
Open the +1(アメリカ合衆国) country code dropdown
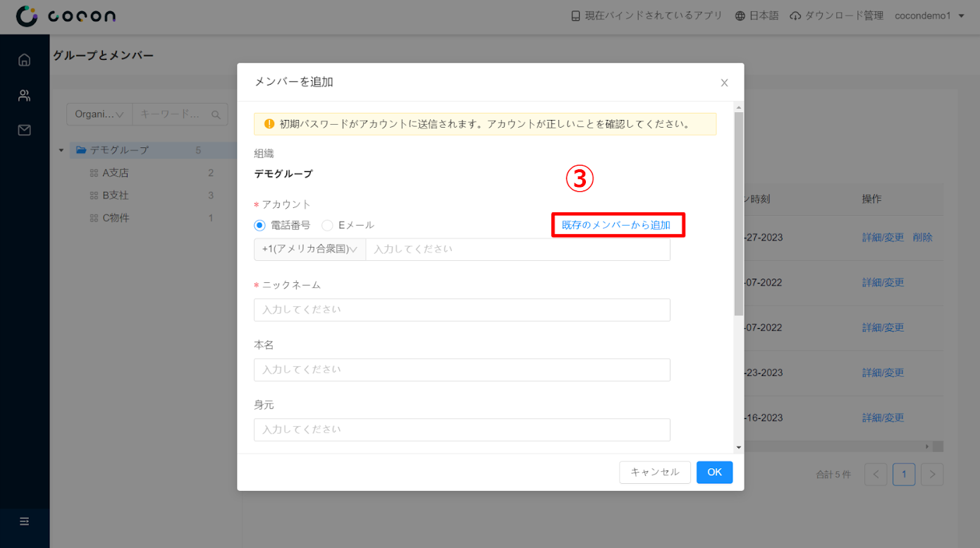click(310, 249)
